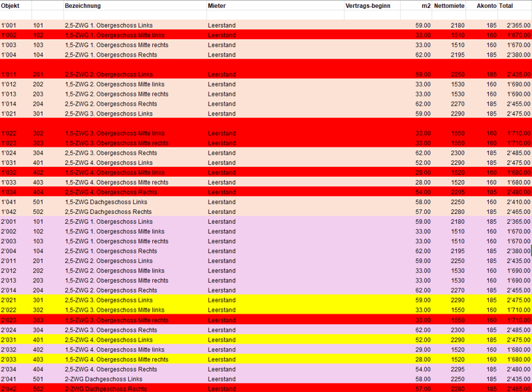Click the cell '2,5-ZWG Dachgeschoss Rechts'
The width and height of the screenshot is (532, 392).
coord(108,212)
